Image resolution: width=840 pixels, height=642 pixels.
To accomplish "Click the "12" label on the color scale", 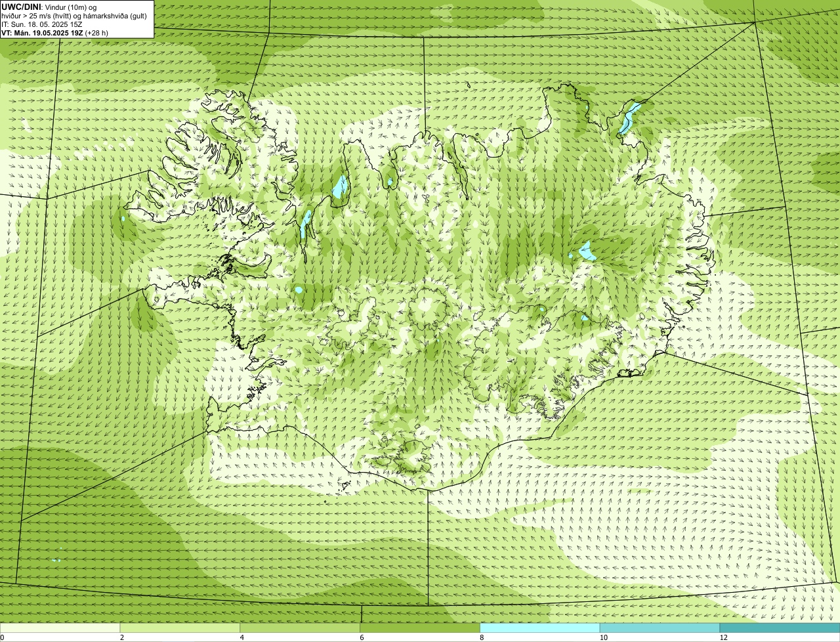I will point(723,637).
